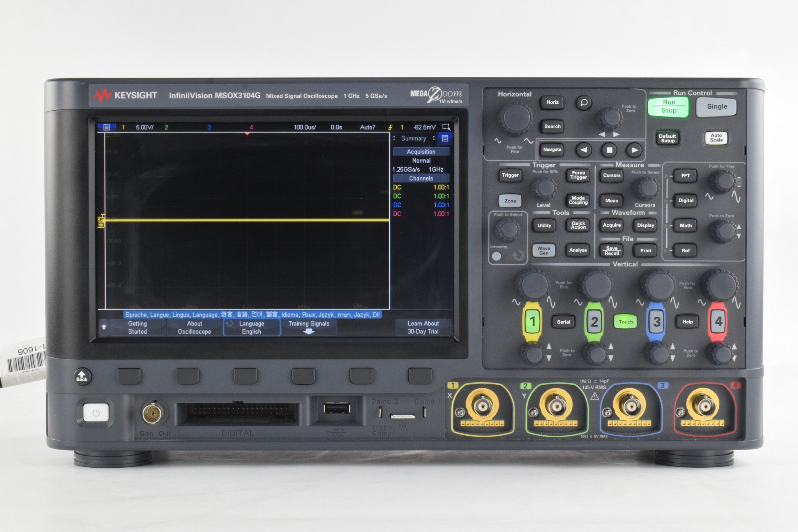Open the -62.5mV trigger level field

click(x=424, y=127)
